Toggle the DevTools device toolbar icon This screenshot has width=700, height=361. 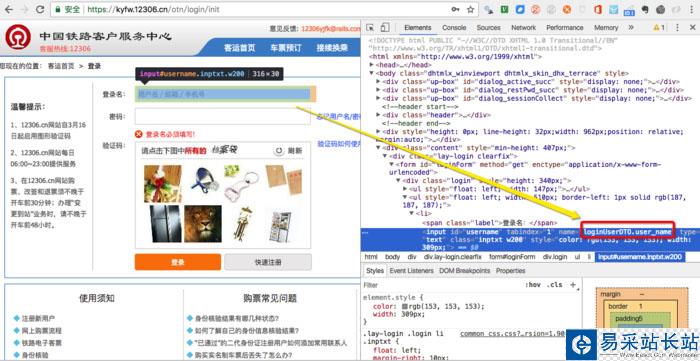385,28
